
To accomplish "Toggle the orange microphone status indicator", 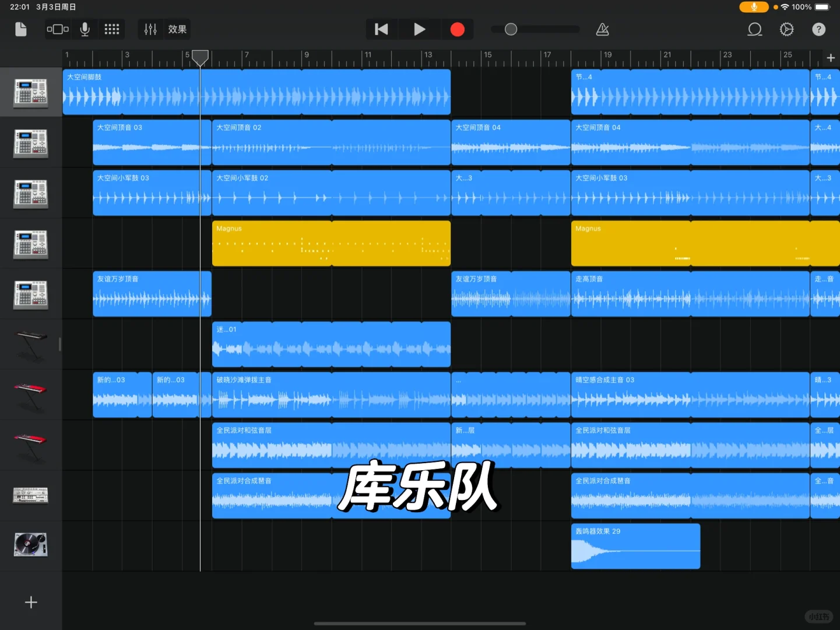I will (753, 6).
